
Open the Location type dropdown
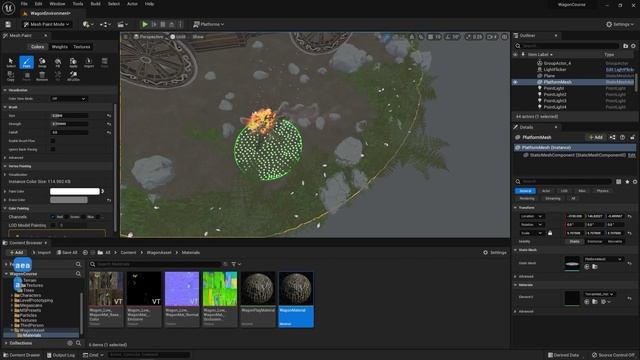[x=531, y=216]
